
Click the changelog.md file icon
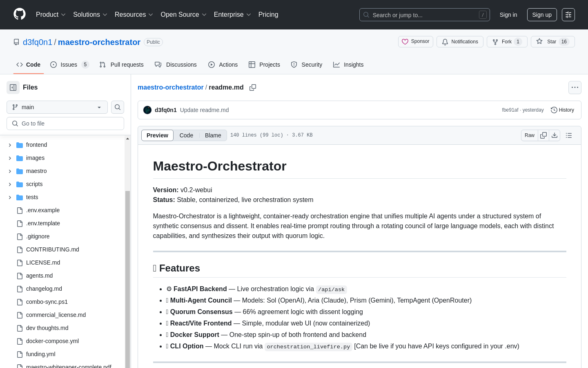(20, 289)
